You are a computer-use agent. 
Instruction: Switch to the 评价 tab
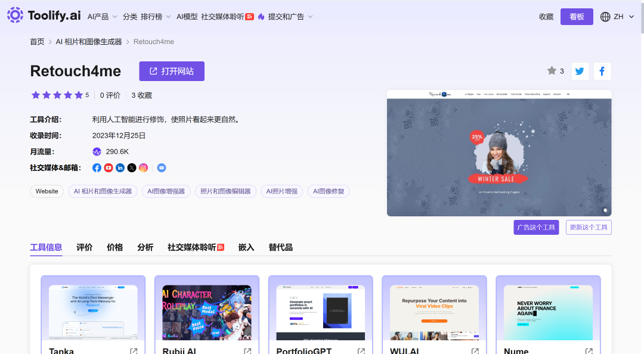tap(84, 247)
